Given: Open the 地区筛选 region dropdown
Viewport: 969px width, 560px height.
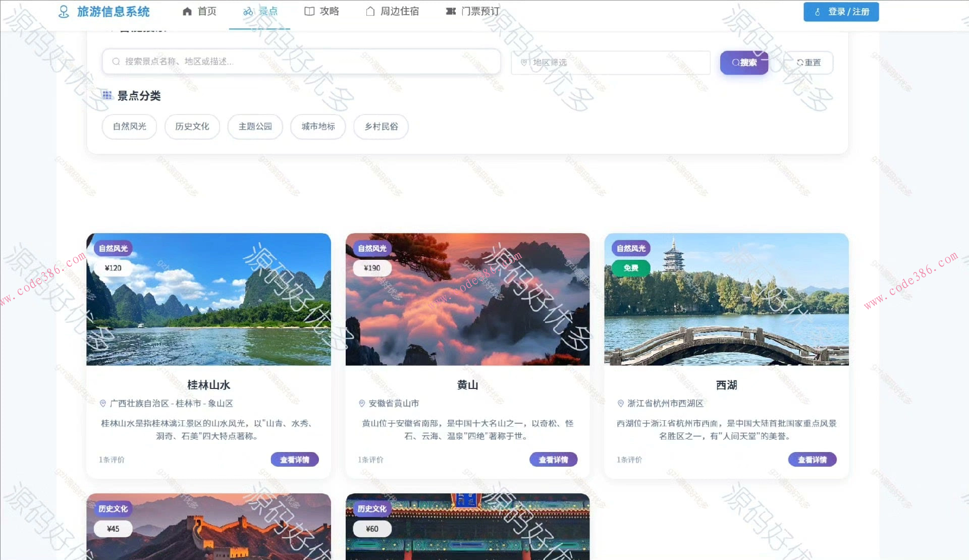Looking at the screenshot, I should point(610,63).
